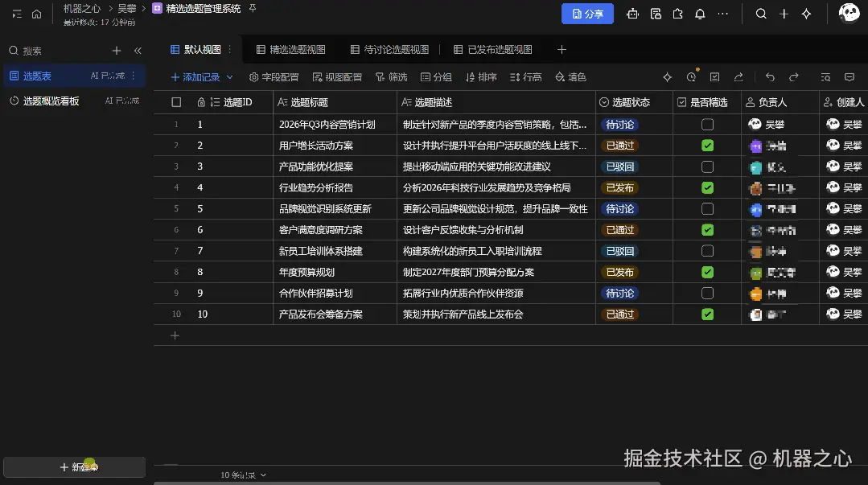Screen dimensions: 868x485
Task: Switch to the 默认视图 tab
Action: 196,49
